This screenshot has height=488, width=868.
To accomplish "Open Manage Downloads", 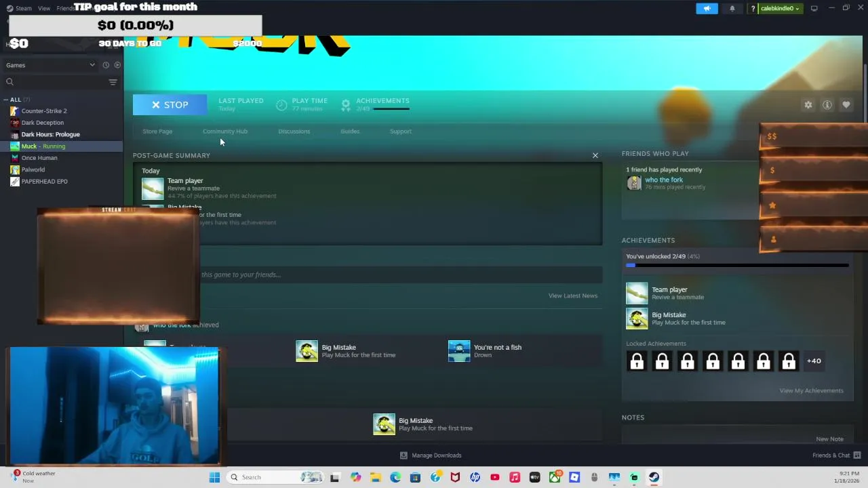I will [x=431, y=455].
